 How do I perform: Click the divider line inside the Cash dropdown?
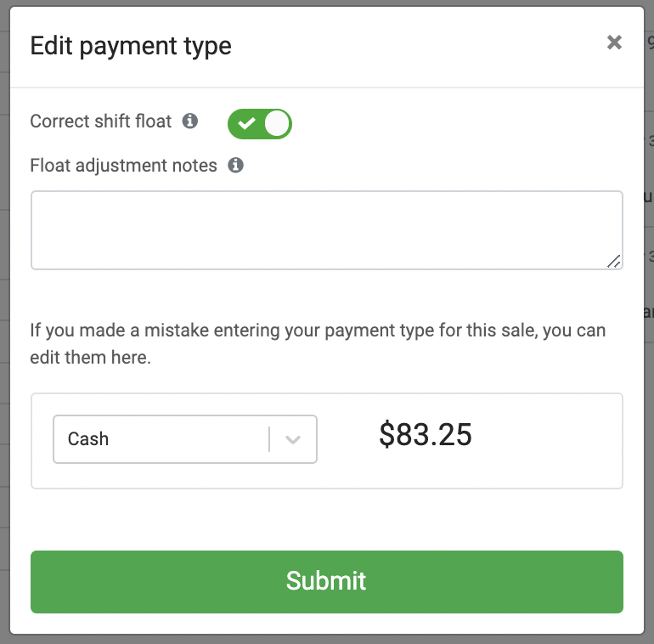pyautogui.click(x=269, y=439)
